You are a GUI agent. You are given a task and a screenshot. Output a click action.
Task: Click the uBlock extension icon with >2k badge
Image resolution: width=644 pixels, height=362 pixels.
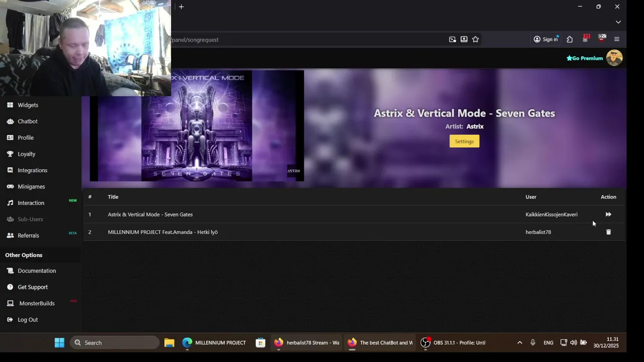(x=602, y=39)
